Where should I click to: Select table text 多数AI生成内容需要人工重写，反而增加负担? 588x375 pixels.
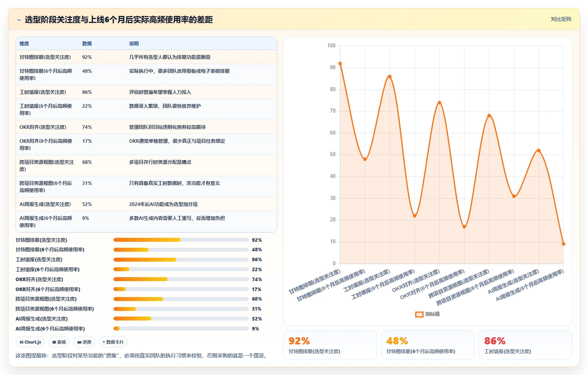click(x=177, y=218)
